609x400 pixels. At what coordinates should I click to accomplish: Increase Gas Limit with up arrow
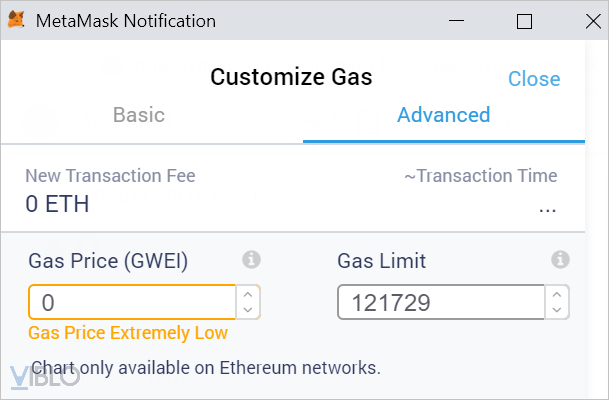(x=557, y=295)
